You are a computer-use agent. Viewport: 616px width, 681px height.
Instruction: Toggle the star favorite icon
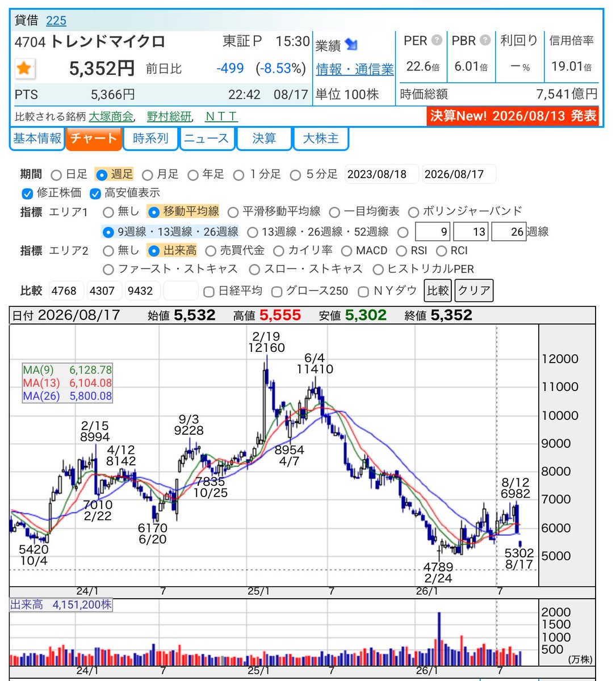tap(24, 69)
